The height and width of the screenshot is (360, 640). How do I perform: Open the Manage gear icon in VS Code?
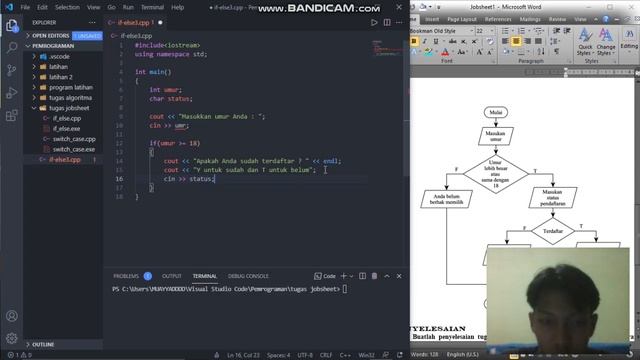click(x=12, y=338)
